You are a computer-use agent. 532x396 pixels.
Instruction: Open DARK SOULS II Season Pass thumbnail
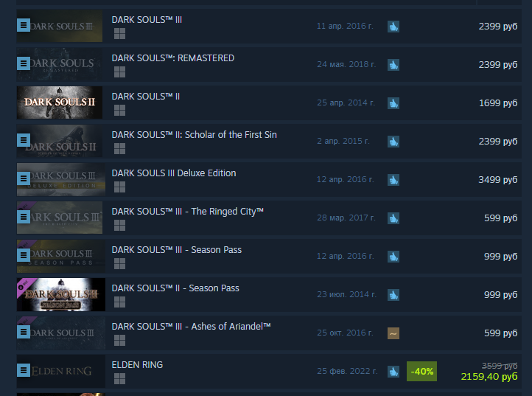pos(61,294)
